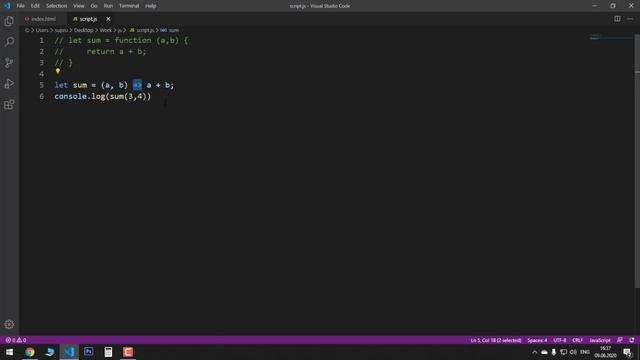Screen dimensions: 640x360
Task: Click the script.js breadcrumb segment
Action: tap(142, 30)
